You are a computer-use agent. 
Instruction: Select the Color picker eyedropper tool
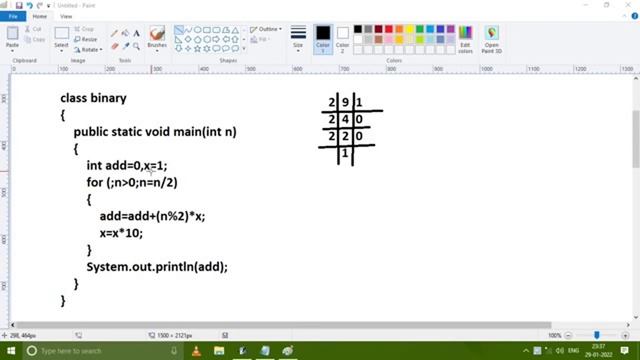(125, 46)
